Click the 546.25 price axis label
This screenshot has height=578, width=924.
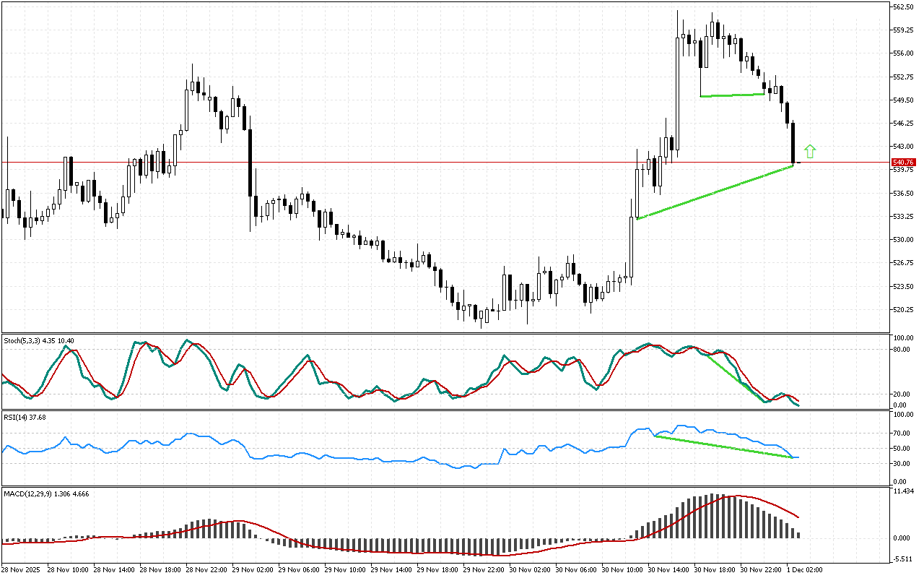pyautogui.click(x=903, y=123)
